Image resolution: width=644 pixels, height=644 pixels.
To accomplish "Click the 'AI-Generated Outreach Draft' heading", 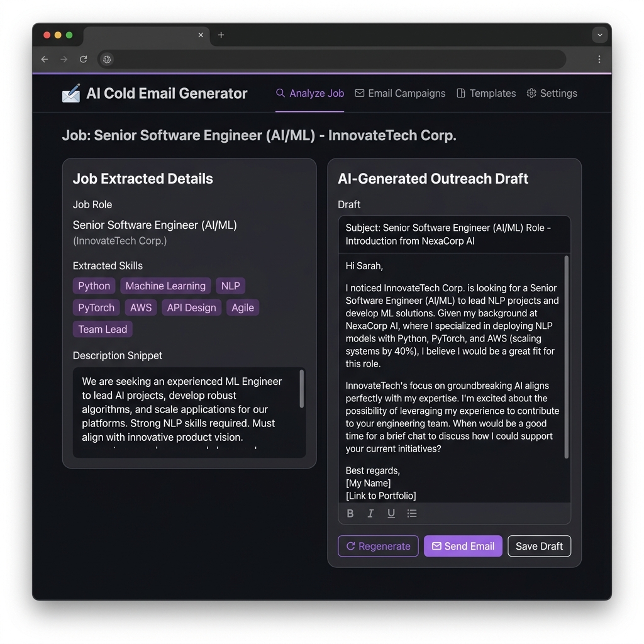I will 433,179.
